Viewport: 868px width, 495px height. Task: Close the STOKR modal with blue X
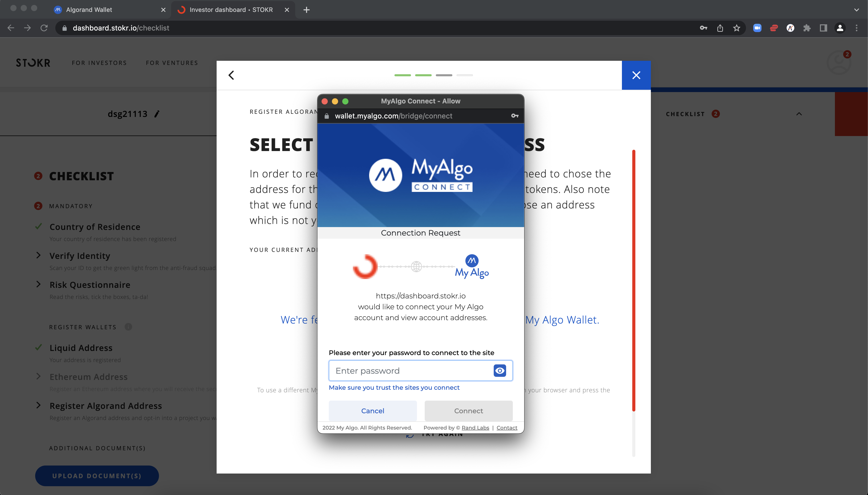[x=636, y=75]
